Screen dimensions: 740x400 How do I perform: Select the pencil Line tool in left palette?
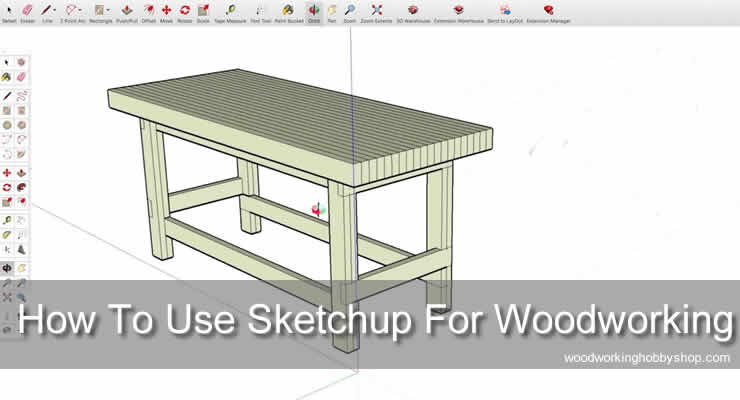[x=7, y=96]
